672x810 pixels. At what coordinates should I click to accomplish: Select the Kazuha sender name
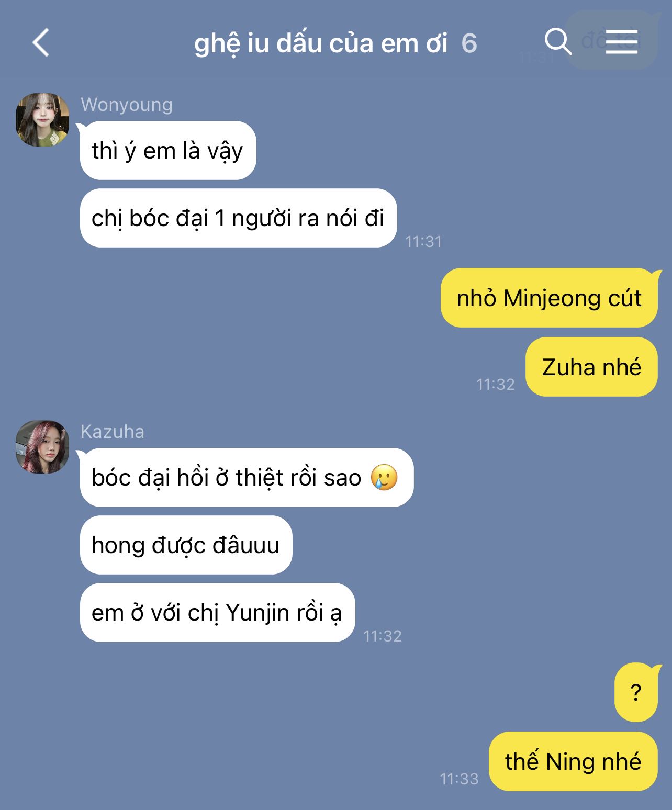pos(113,432)
